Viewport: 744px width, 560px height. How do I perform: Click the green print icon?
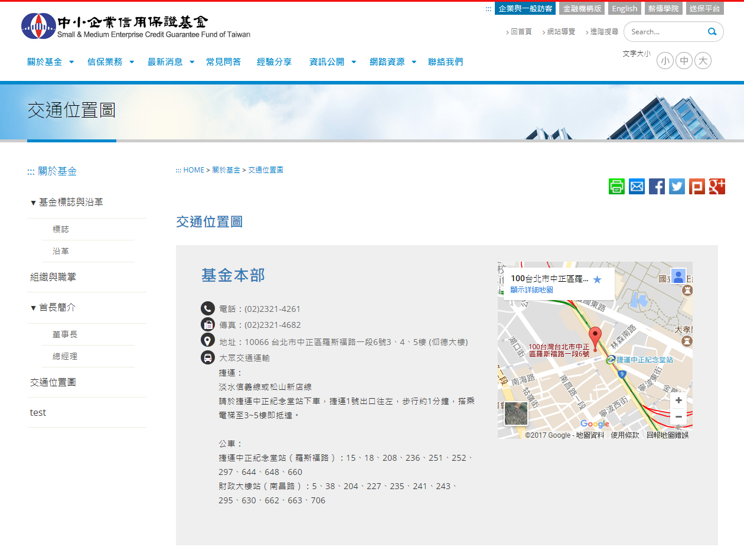pyautogui.click(x=616, y=187)
